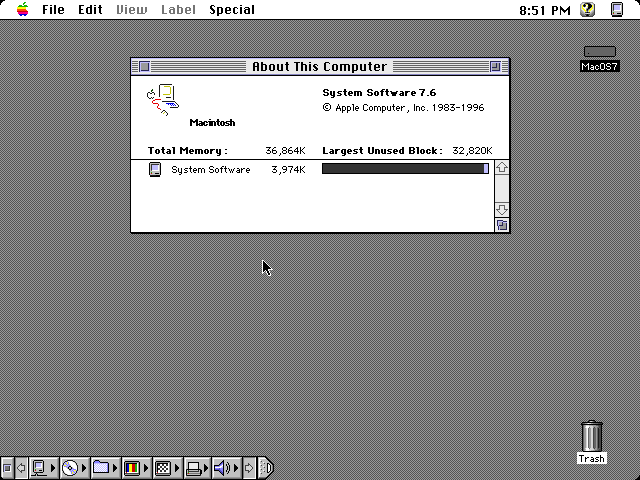This screenshot has width=640, height=480.
Task: Click the Control Strip close box
Action: [x=7, y=468]
